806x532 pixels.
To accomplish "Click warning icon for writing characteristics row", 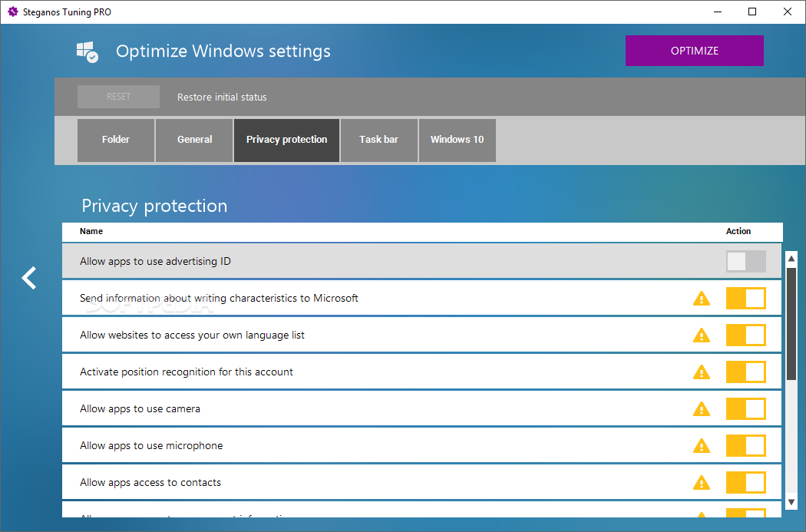I will pos(701,298).
